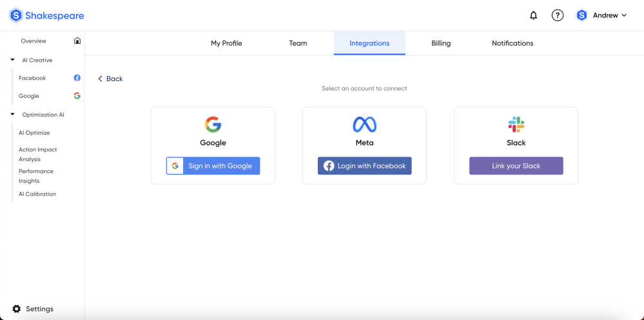Click the Slack logo on card

tap(516, 124)
